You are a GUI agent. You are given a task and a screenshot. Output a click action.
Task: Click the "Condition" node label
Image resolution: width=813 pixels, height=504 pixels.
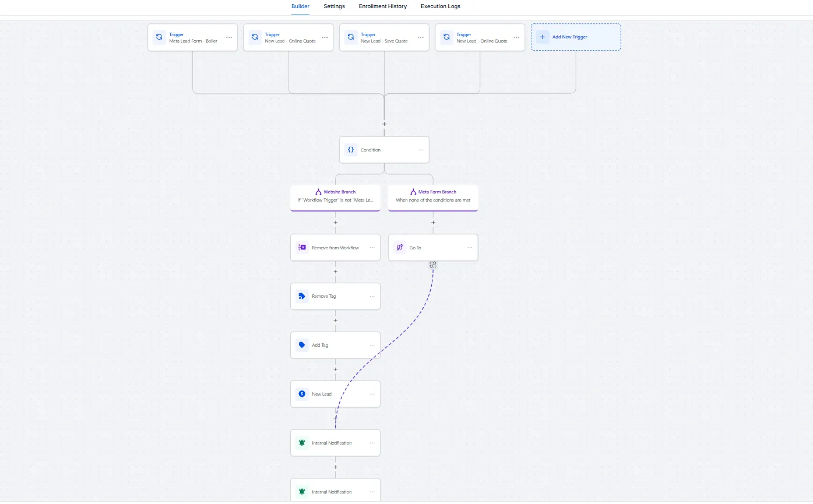[371, 150]
